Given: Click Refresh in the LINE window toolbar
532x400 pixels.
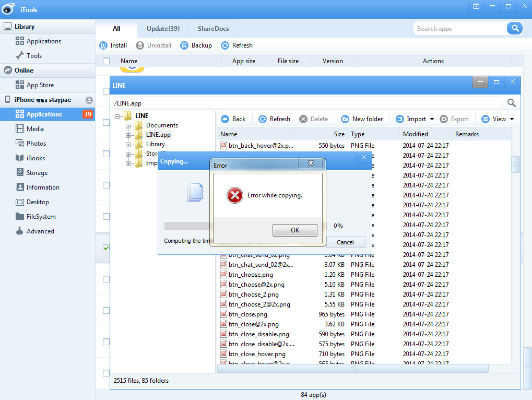Looking at the screenshot, I should pyautogui.click(x=274, y=119).
